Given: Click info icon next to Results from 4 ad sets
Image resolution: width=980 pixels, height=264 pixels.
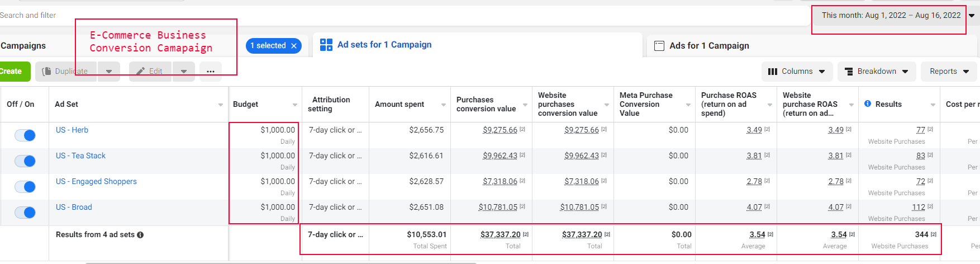Looking at the screenshot, I should [x=140, y=235].
